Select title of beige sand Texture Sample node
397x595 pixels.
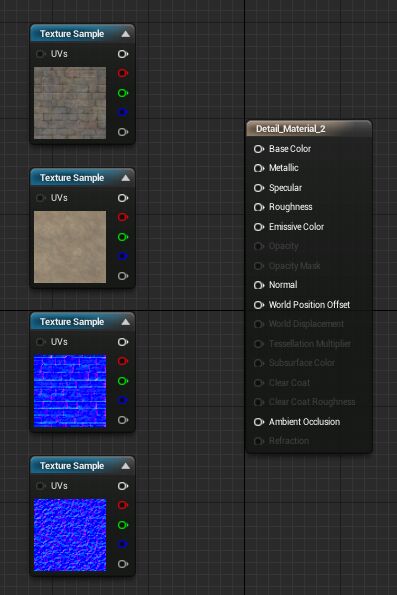click(72, 178)
